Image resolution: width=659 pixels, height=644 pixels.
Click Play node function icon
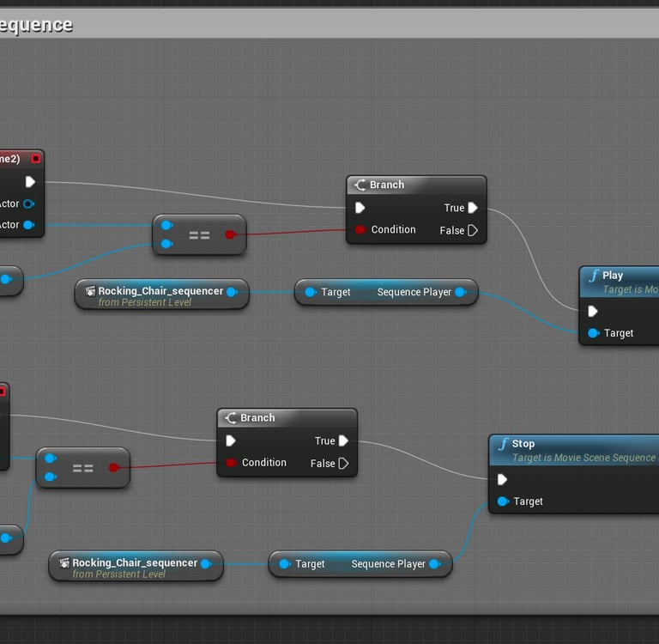594,276
